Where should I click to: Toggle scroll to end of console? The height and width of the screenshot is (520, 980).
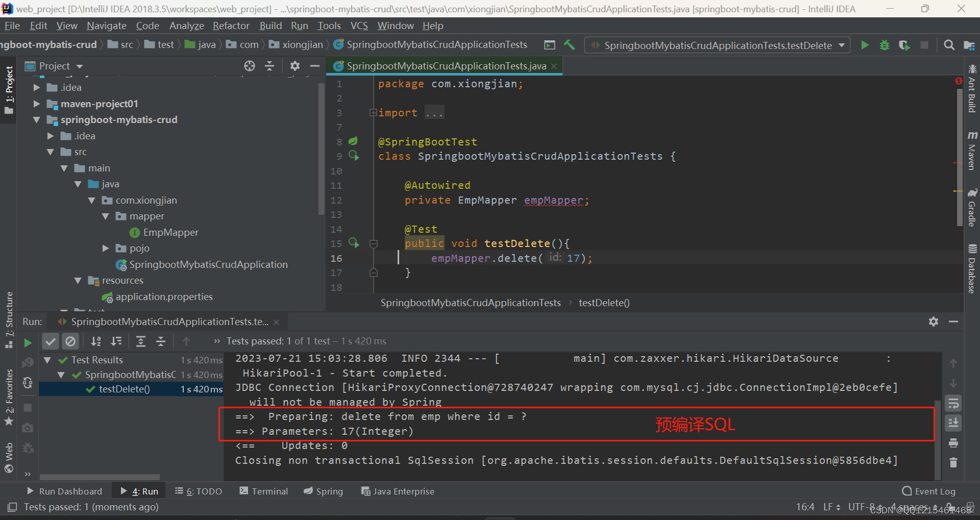tap(953, 423)
